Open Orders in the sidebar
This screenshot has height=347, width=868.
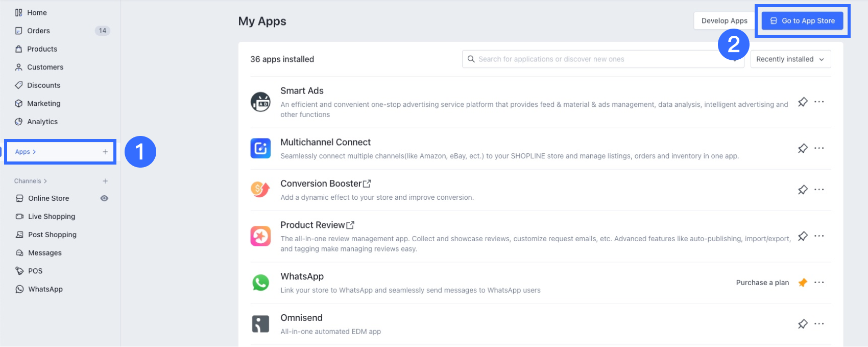[39, 31]
